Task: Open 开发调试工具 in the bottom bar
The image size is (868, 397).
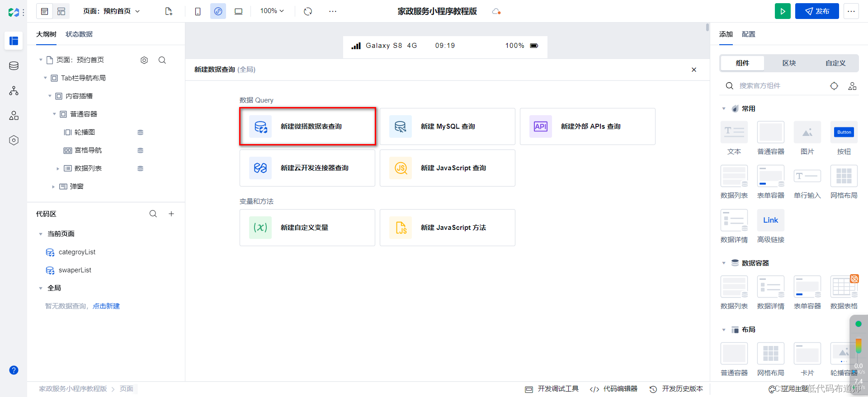Action: [552, 389]
